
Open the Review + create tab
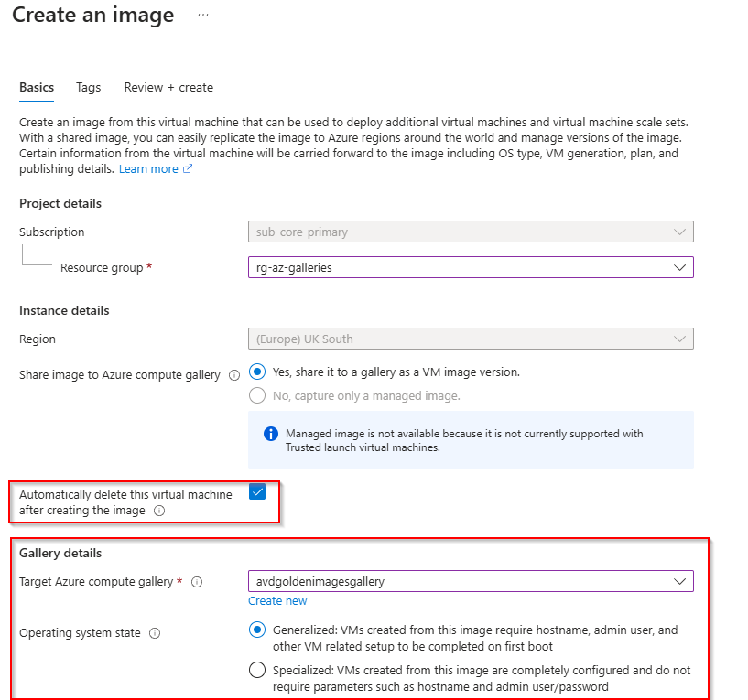click(x=168, y=87)
